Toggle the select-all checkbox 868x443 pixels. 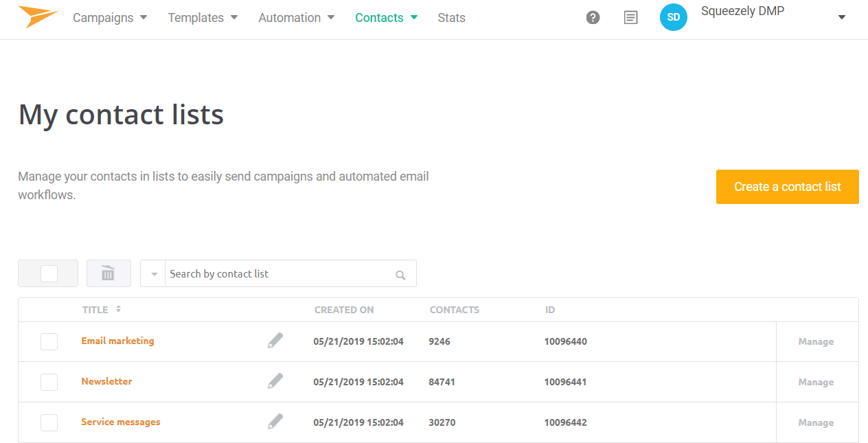tap(49, 273)
